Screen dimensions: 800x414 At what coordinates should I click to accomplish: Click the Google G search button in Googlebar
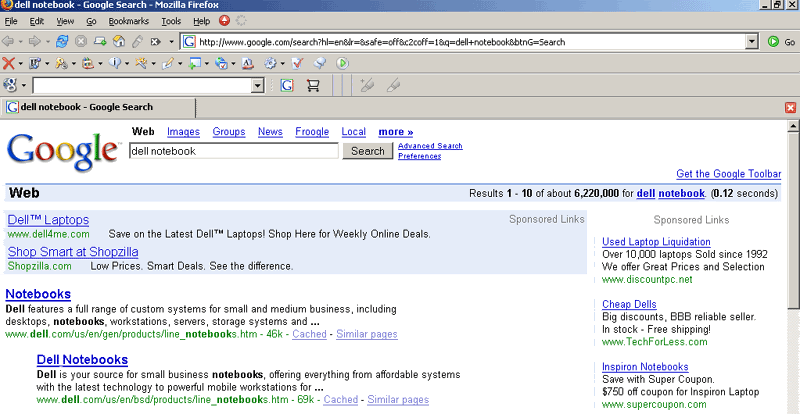coord(287,85)
